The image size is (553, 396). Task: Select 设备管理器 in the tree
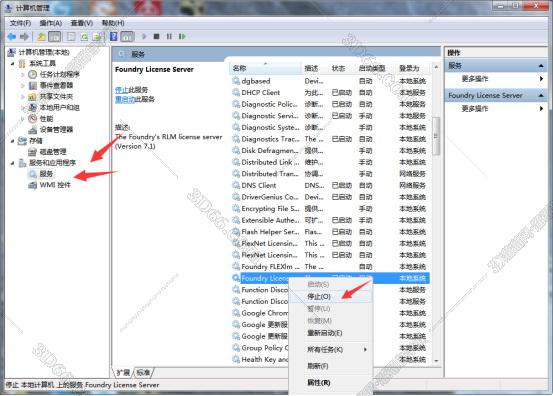coord(56,130)
